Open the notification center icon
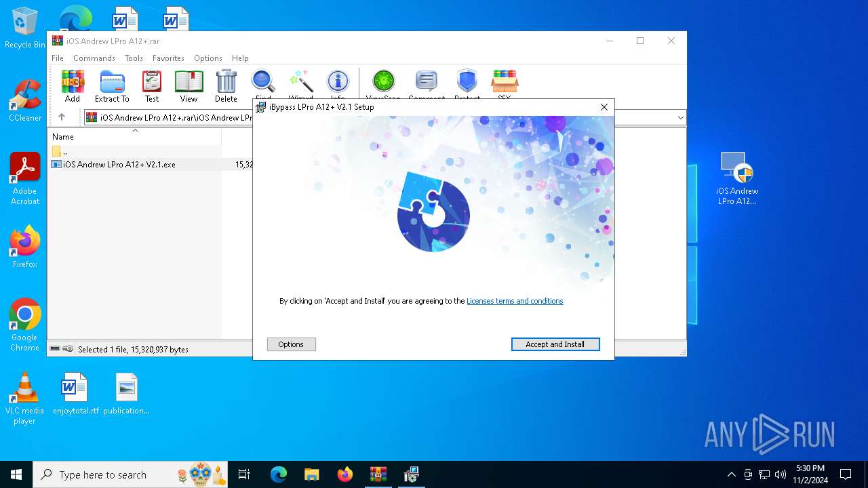 846,474
